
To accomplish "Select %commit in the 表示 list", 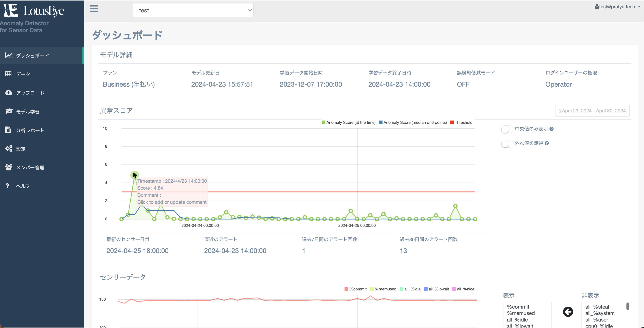I will [x=518, y=307].
